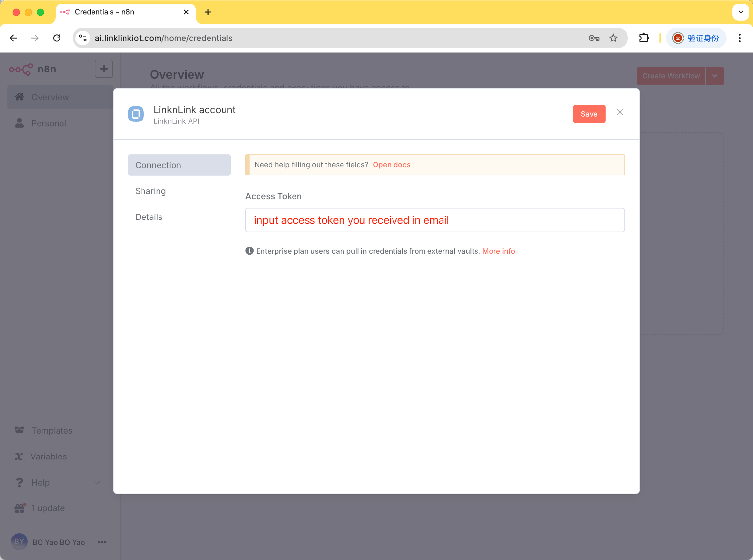
Task: Open the More info link
Action: (x=498, y=251)
